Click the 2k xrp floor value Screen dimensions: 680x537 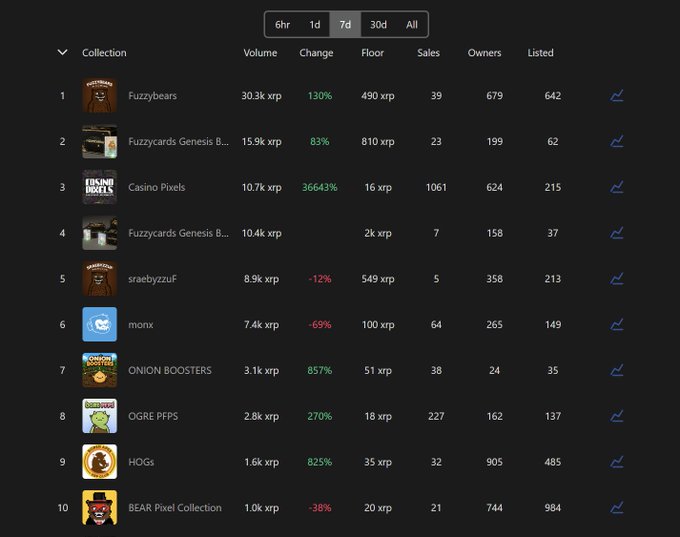[x=378, y=233]
